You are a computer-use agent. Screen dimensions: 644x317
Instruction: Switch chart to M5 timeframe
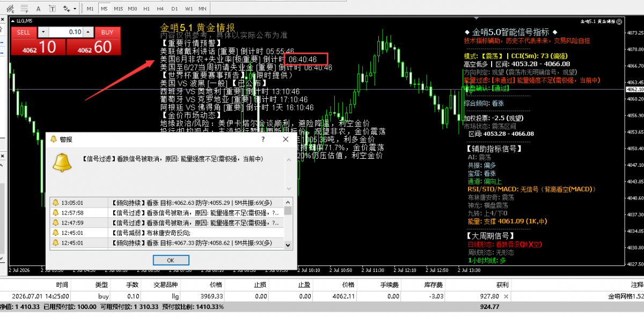[104, 9]
